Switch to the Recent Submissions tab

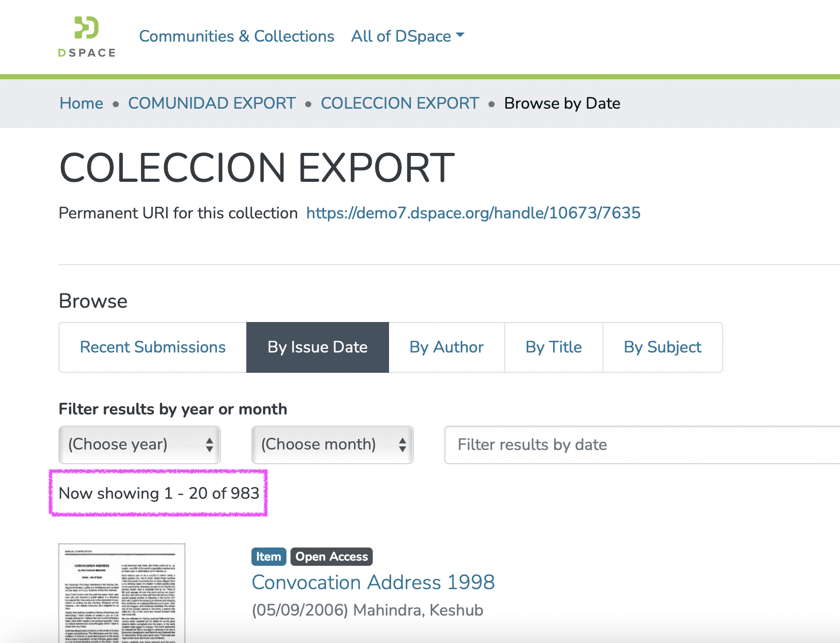(152, 347)
